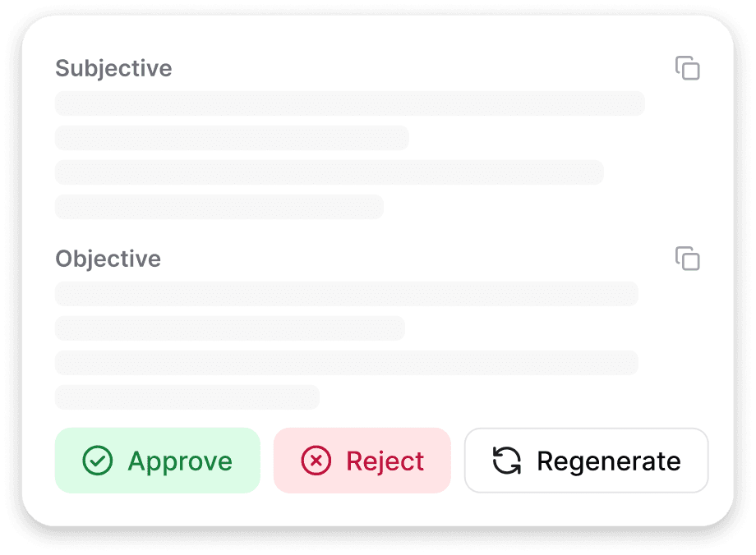Viewport: 756px width, 555px height.
Task: Click the first Subjective placeholder line
Action: point(349,103)
